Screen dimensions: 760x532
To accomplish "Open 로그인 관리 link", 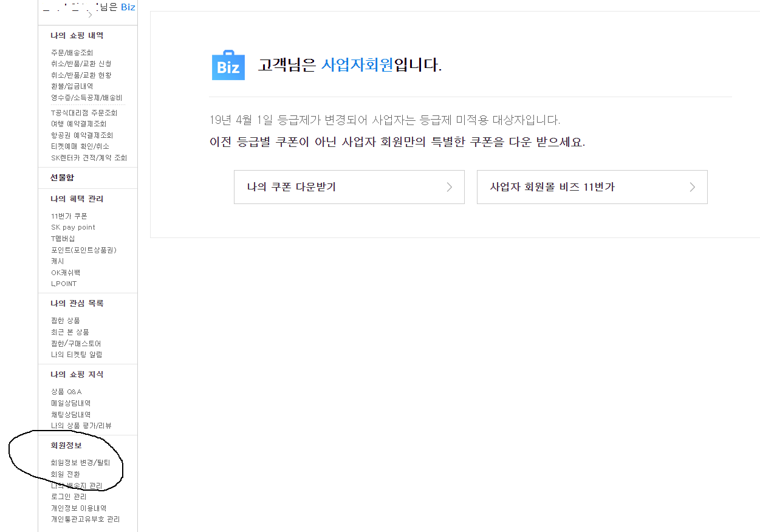I will pos(69,497).
